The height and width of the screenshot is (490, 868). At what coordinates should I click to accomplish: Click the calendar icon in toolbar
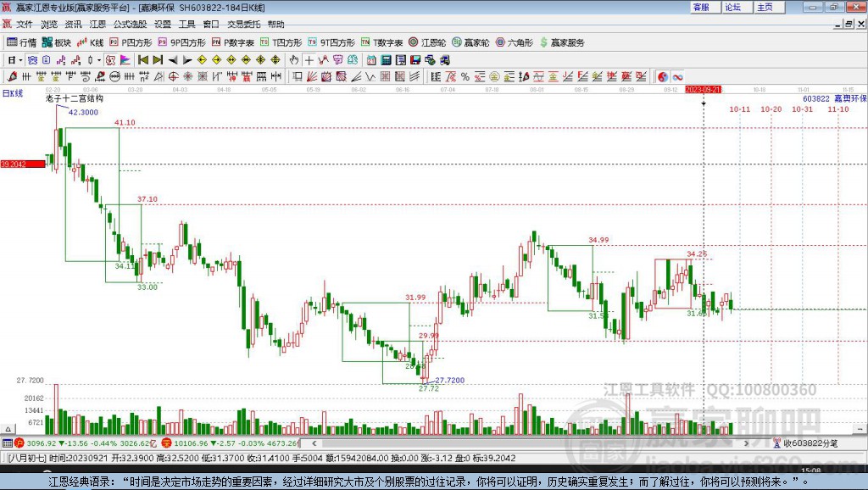(x=371, y=60)
